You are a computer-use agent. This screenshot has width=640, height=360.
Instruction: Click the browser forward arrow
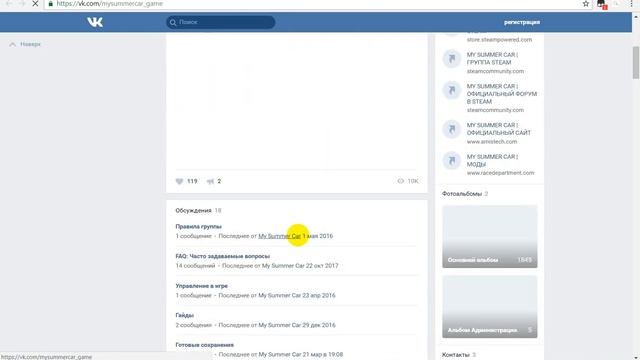22,4
